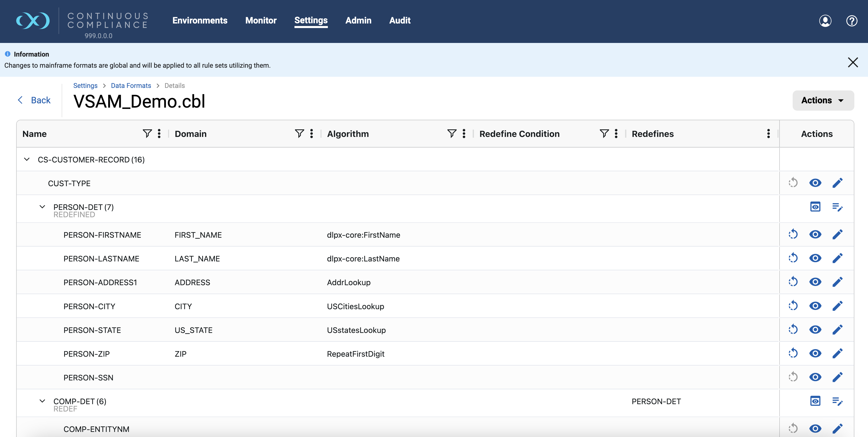The width and height of the screenshot is (868, 437).
Task: Open the Redefines column options menu
Action: pyautogui.click(x=768, y=133)
